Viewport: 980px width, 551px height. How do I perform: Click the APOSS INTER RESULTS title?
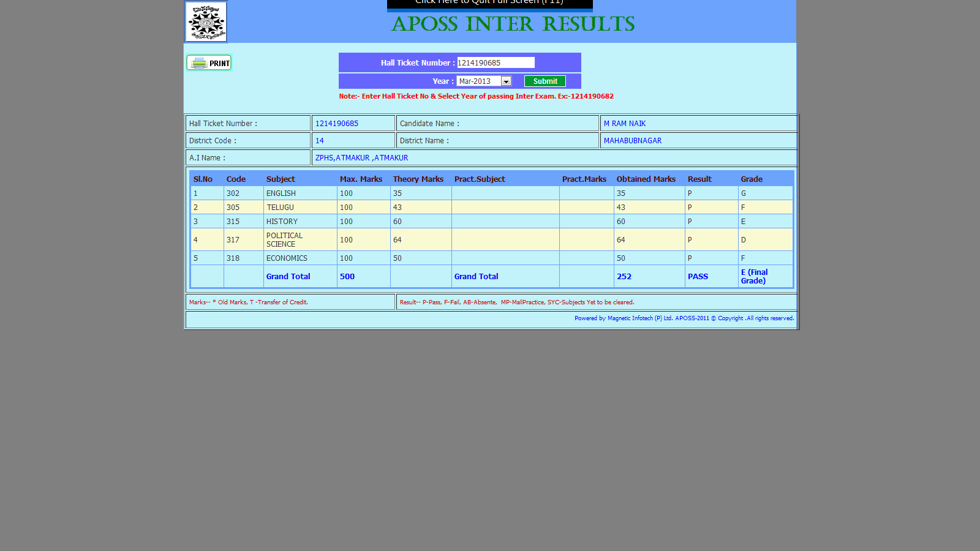click(x=513, y=24)
